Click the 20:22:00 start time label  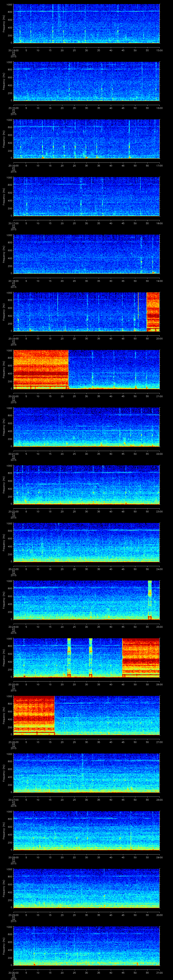click(13, 511)
